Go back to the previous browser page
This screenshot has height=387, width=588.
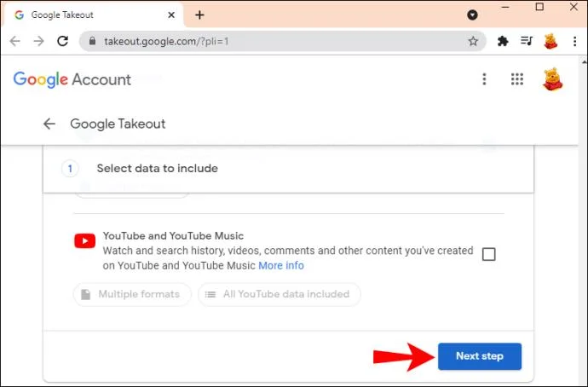coord(15,41)
